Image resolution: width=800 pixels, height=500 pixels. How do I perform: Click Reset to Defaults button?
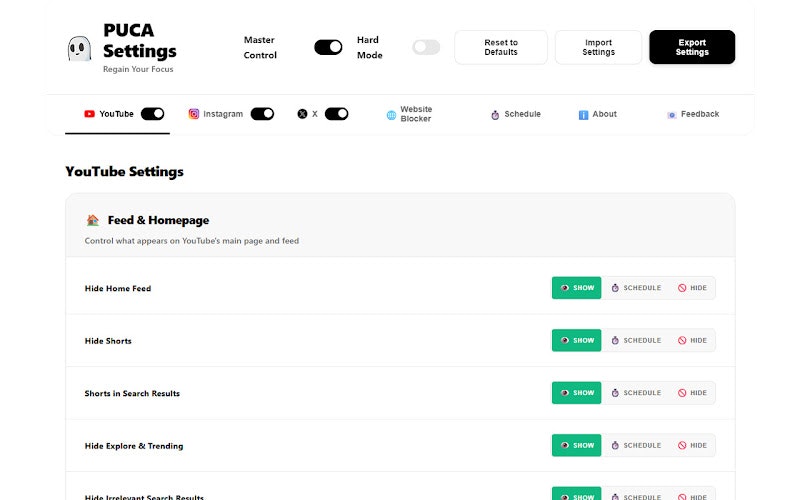(501, 47)
